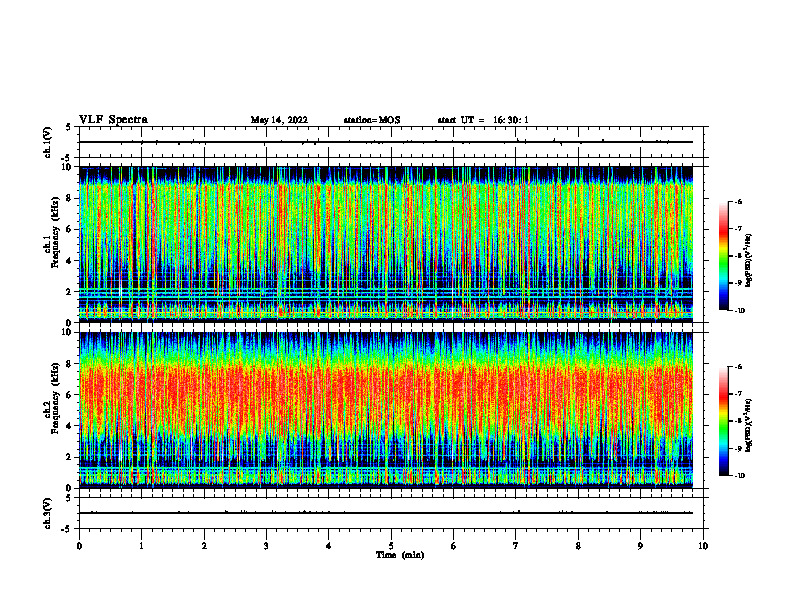Click the "Time (min)" axis label

click(400, 555)
